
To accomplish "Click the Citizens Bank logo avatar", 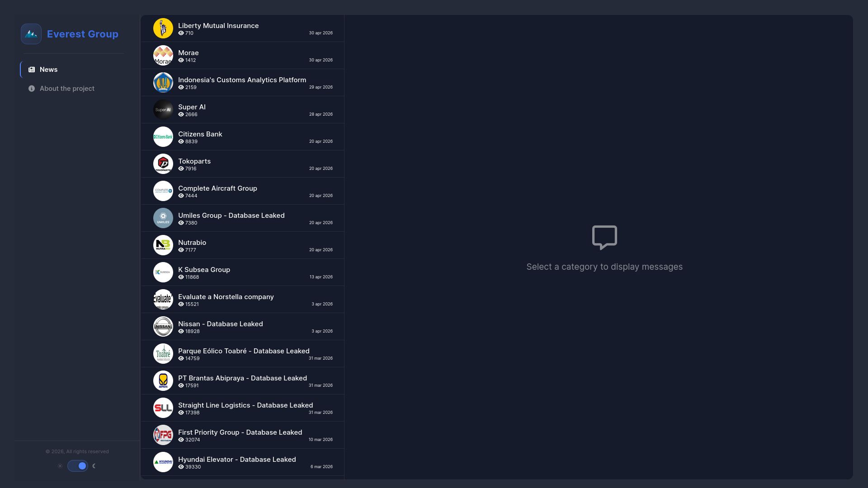I will (163, 137).
